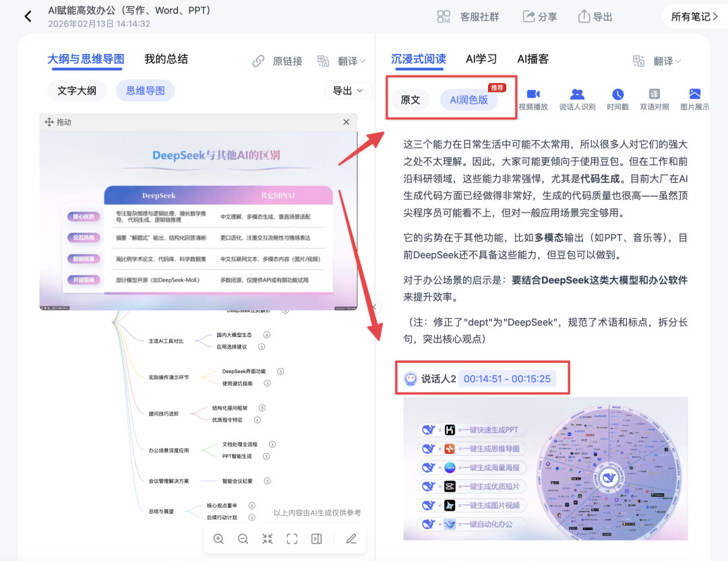Select the 会议管理解决方案 mind map node
Image resolution: width=728 pixels, height=561 pixels.
click(169, 481)
